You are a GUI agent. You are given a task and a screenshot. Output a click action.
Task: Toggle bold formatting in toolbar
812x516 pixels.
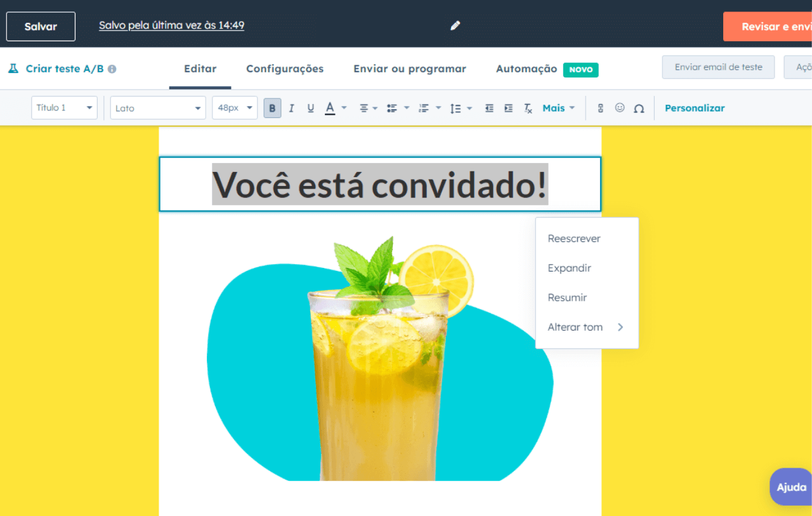click(272, 108)
